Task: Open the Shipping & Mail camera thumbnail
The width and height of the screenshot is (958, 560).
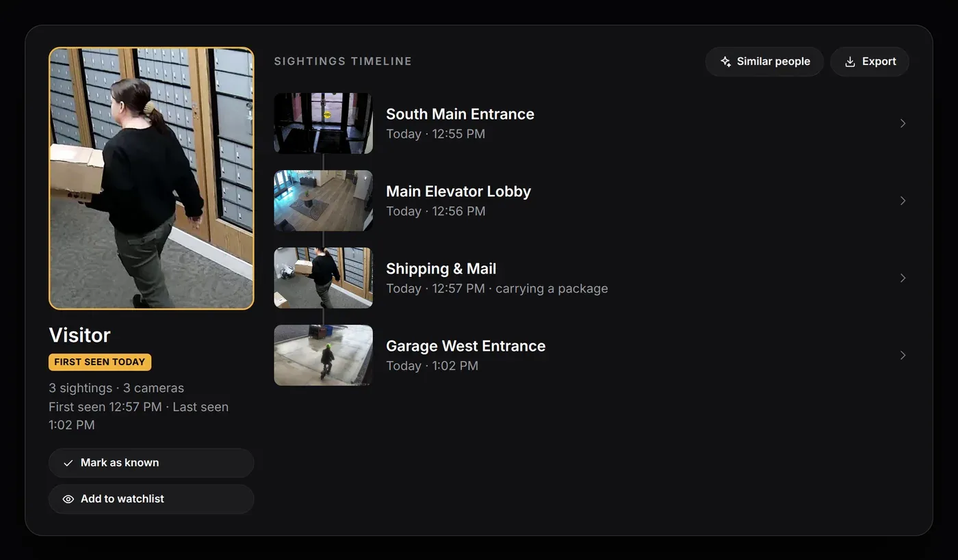Action: (x=324, y=278)
